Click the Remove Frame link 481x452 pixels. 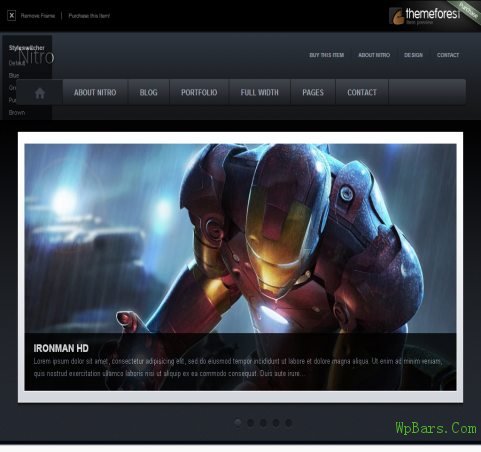click(x=38, y=16)
